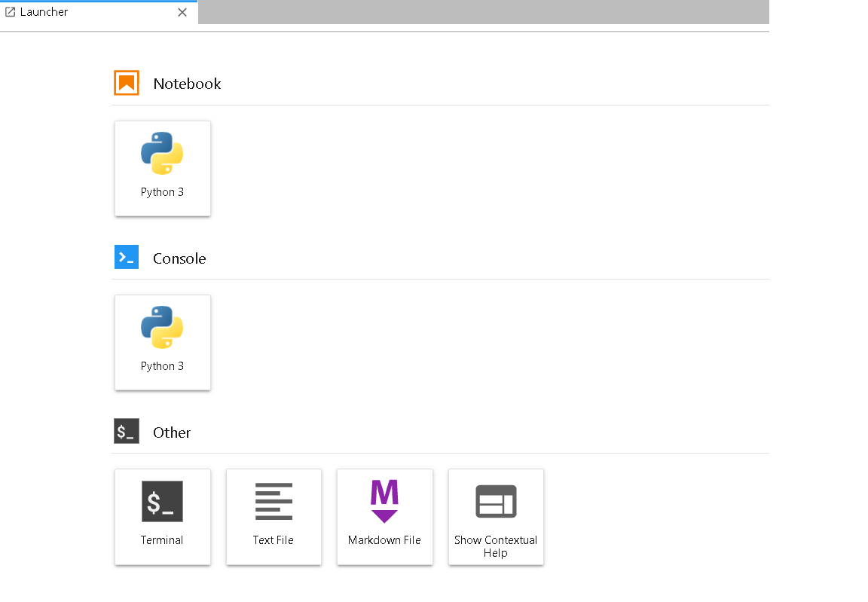Create a new Markdown File
This screenshot has width=868, height=602.
(x=385, y=517)
